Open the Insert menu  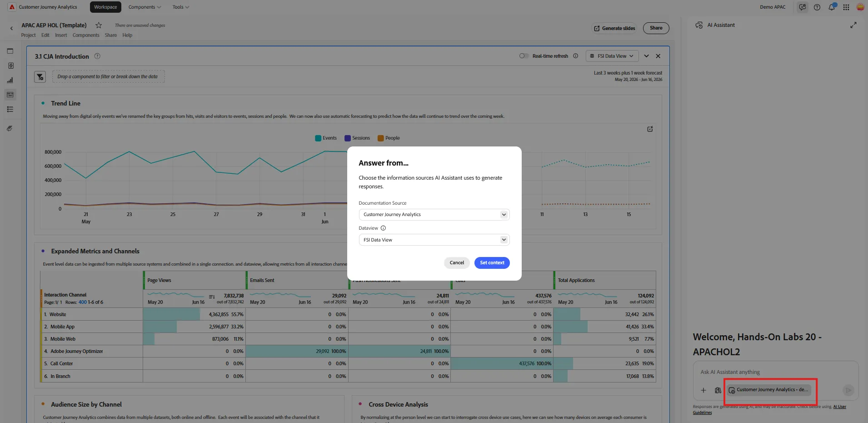click(x=61, y=35)
